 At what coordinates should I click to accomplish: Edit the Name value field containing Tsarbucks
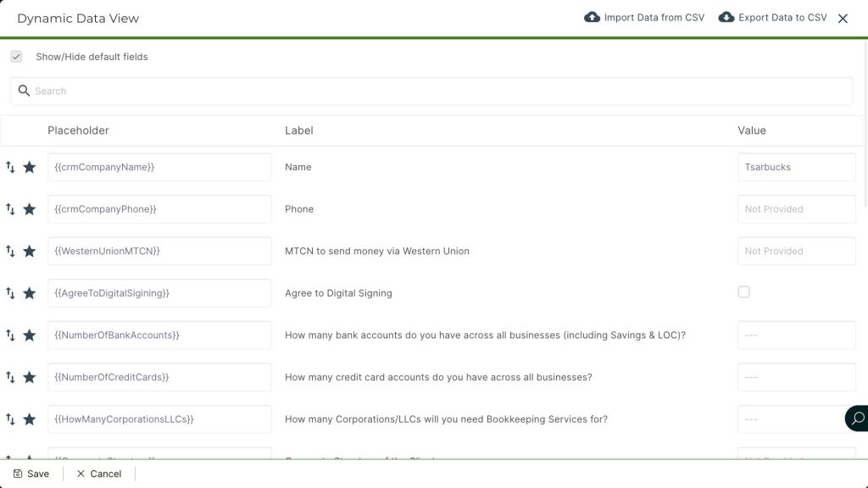tap(796, 167)
